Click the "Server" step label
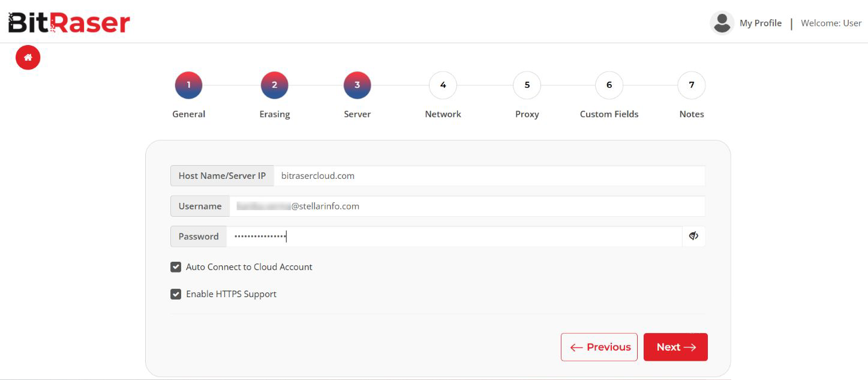 coord(358,114)
